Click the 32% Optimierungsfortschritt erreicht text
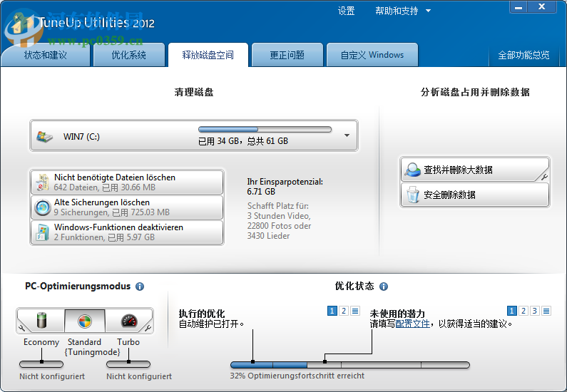Image resolution: width=567 pixels, height=392 pixels. coord(297,376)
